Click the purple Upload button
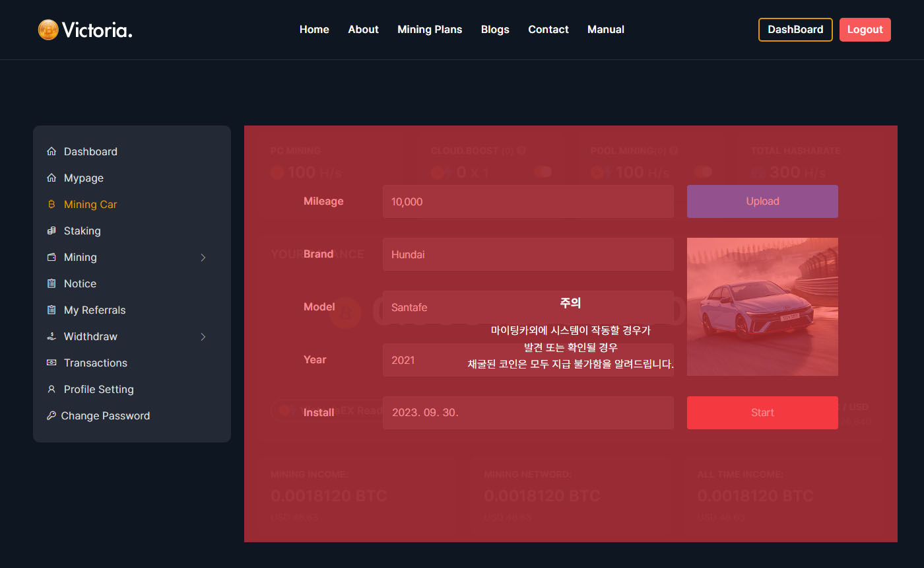The width and height of the screenshot is (924, 568). [x=762, y=201]
